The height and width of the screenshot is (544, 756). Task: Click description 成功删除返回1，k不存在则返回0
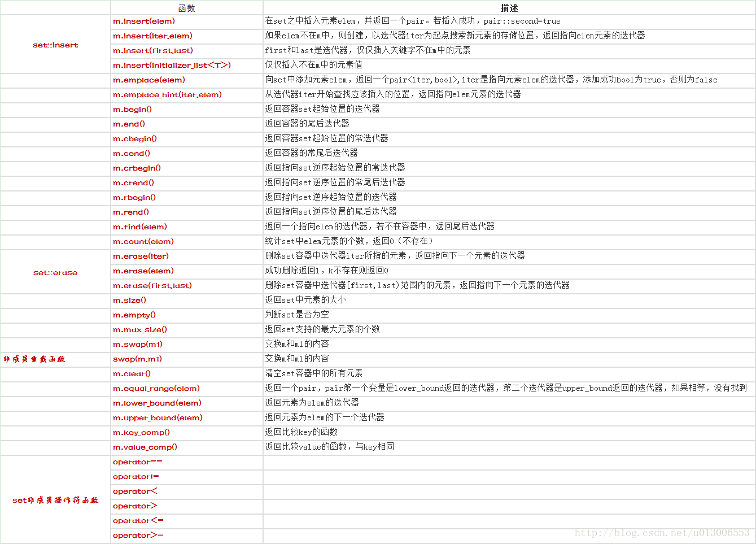point(509,271)
